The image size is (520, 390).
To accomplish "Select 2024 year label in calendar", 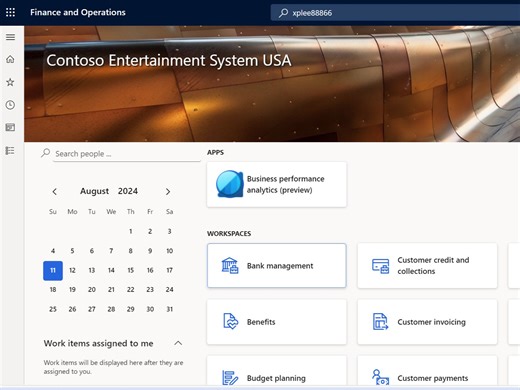I will coord(128,191).
